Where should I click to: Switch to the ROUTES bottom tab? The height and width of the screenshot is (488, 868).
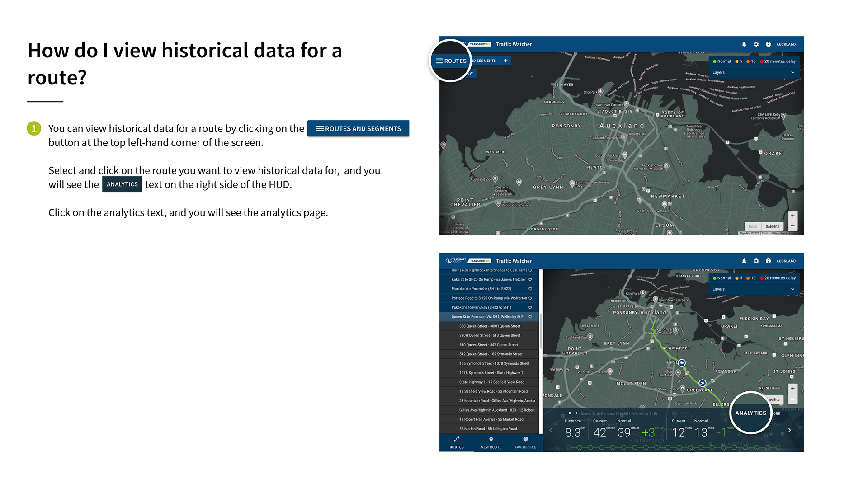click(457, 443)
